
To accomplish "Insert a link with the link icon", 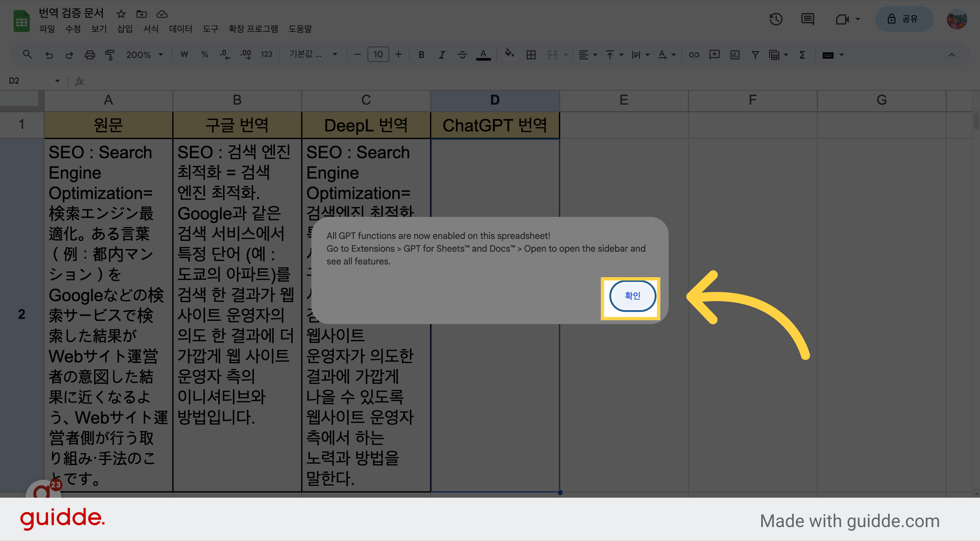I will click(694, 55).
